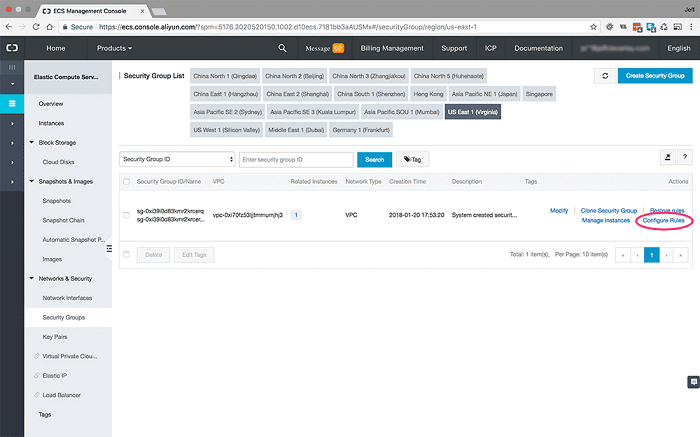
Task: Open Network Interfaces in the sidebar
Action: (67, 298)
